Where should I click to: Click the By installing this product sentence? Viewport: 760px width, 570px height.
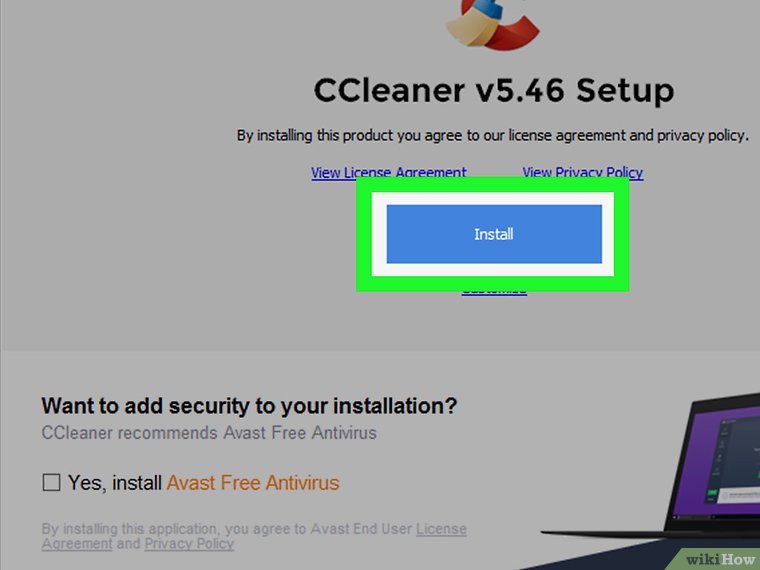click(492, 135)
